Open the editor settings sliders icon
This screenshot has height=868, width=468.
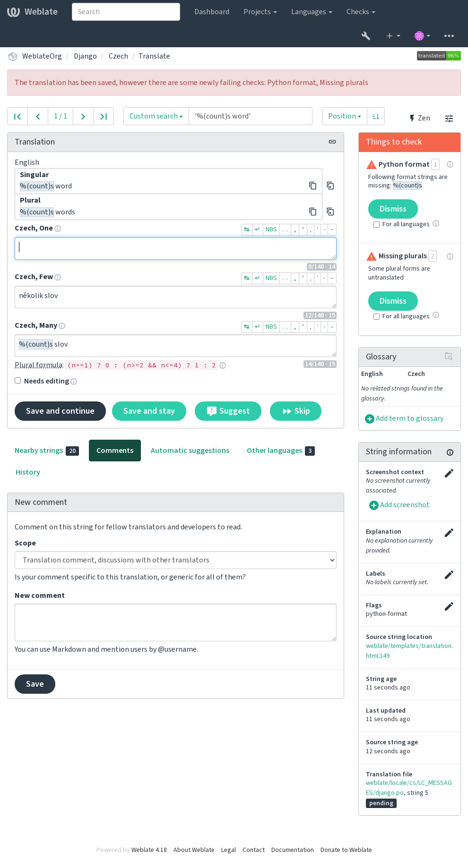449,119
